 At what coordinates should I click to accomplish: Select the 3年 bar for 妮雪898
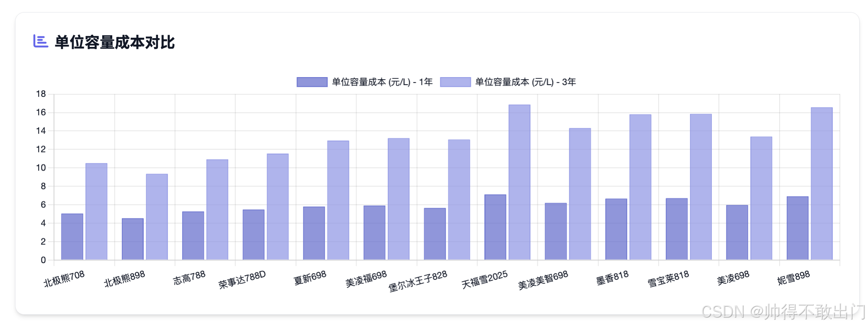822,184
